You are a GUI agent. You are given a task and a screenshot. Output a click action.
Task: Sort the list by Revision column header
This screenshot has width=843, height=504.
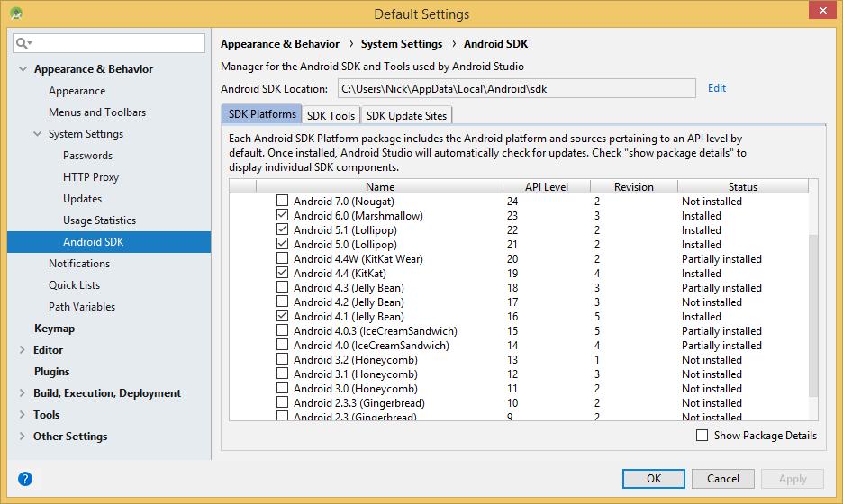point(634,186)
